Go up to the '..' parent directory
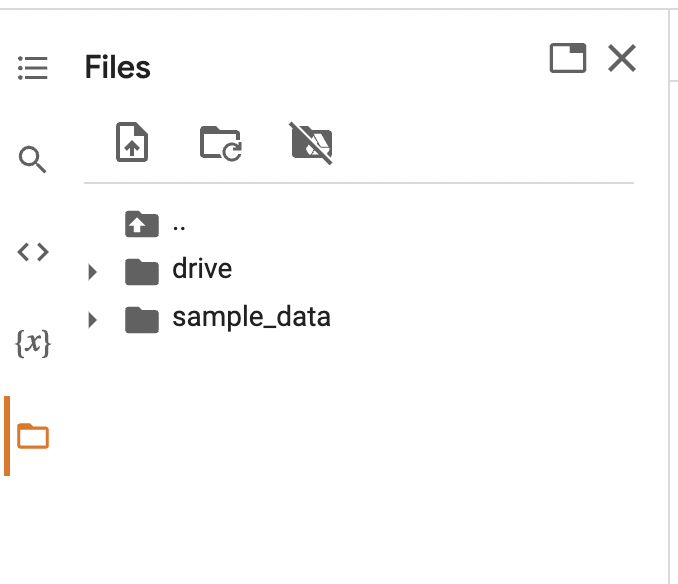This screenshot has width=678, height=584. point(179,224)
